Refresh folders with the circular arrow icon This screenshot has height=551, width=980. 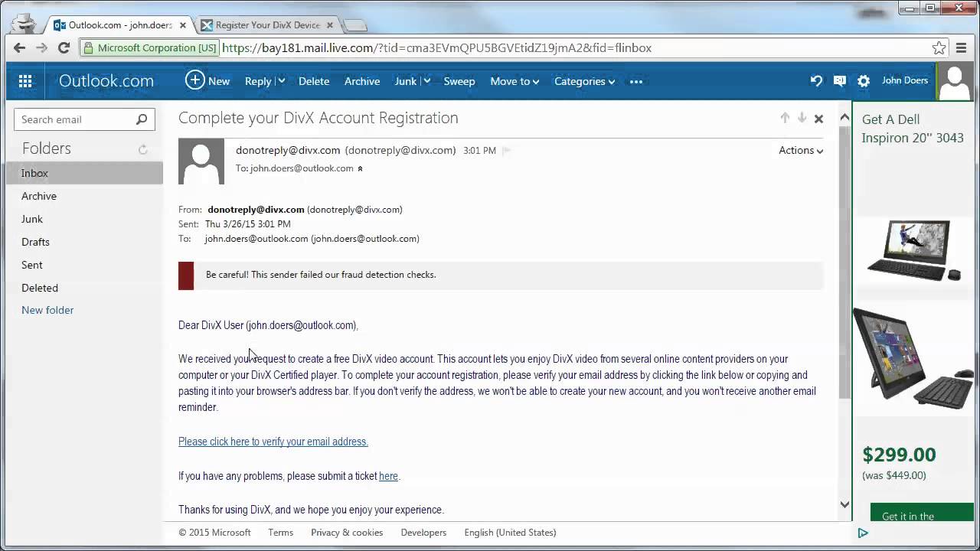pyautogui.click(x=142, y=150)
